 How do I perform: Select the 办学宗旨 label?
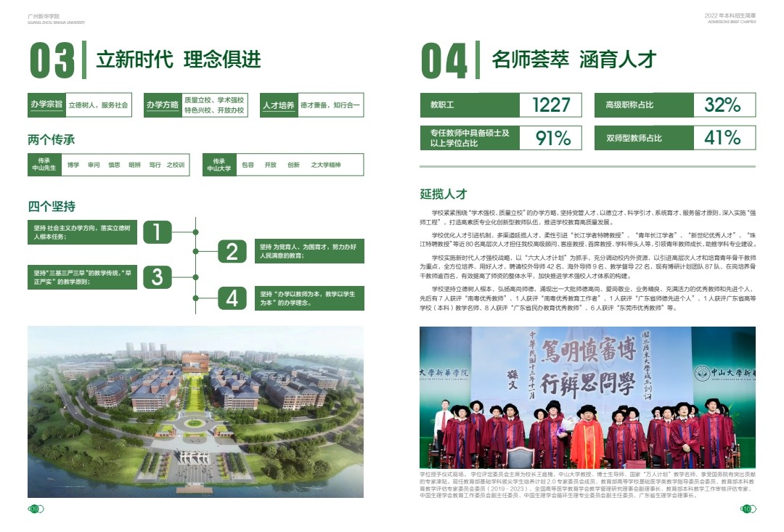(x=45, y=105)
